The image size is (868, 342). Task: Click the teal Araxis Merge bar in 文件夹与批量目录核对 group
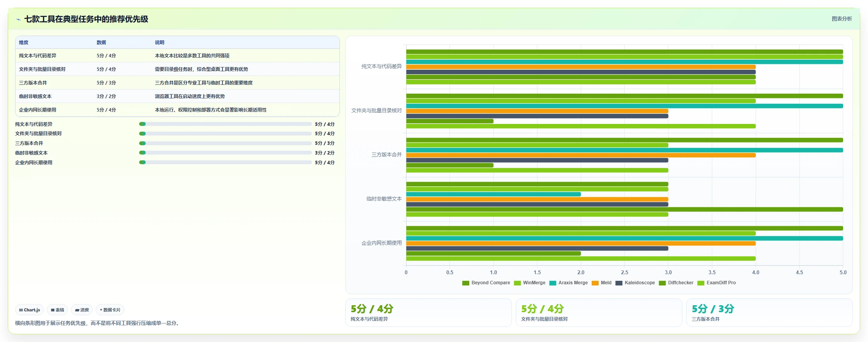625,106
